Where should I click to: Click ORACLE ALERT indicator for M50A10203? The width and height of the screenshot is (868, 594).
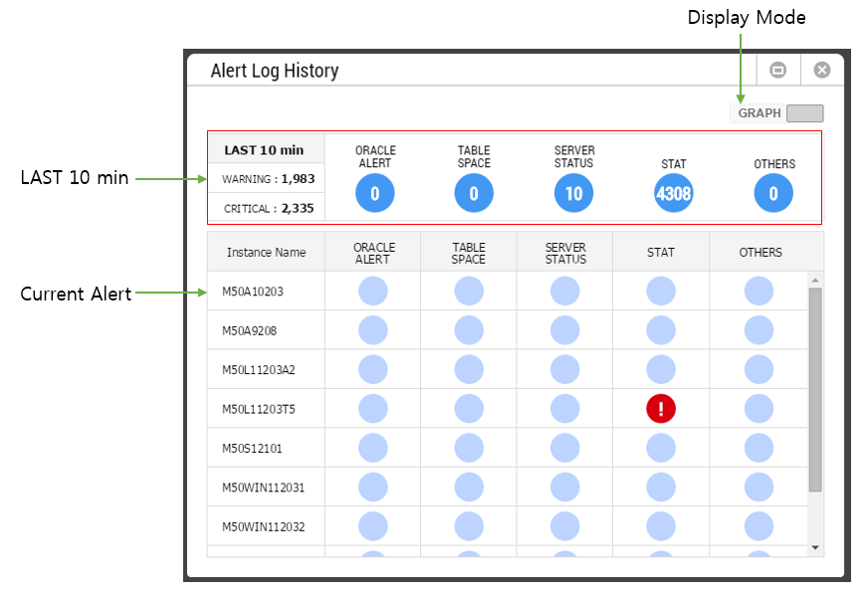(373, 291)
